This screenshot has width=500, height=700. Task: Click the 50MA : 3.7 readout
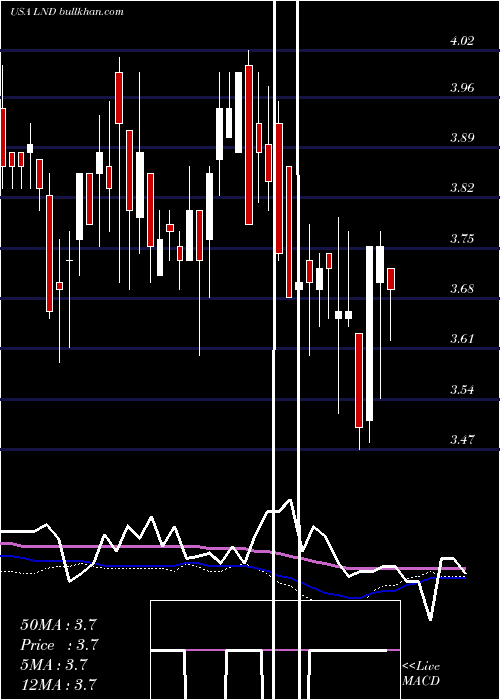coord(58,625)
